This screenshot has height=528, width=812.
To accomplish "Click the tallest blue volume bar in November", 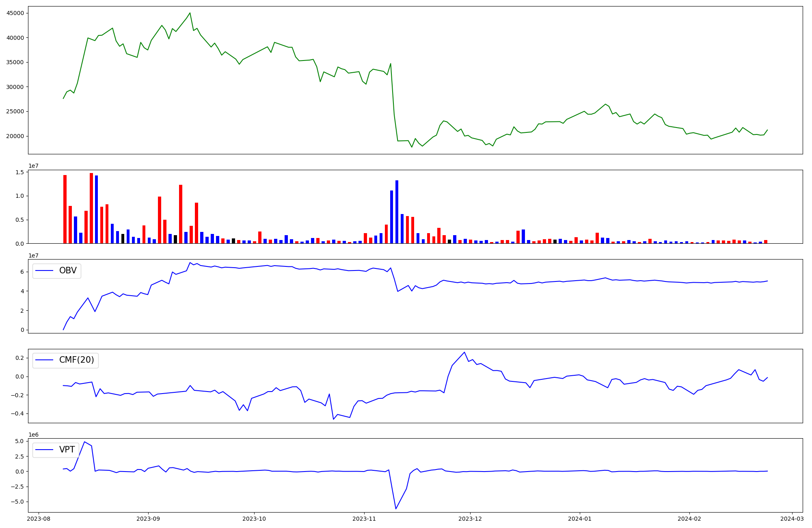I will point(397,211).
